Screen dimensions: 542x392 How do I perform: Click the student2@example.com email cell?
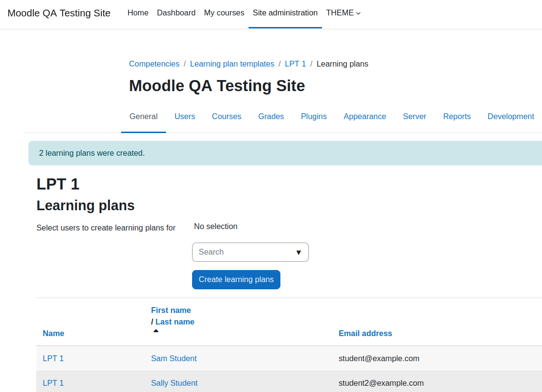(x=381, y=383)
